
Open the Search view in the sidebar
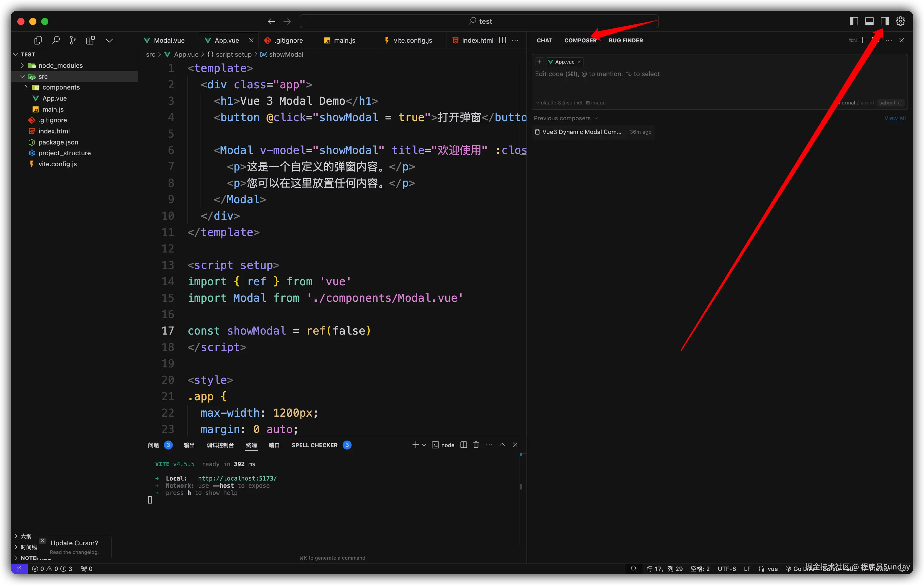pos(56,40)
